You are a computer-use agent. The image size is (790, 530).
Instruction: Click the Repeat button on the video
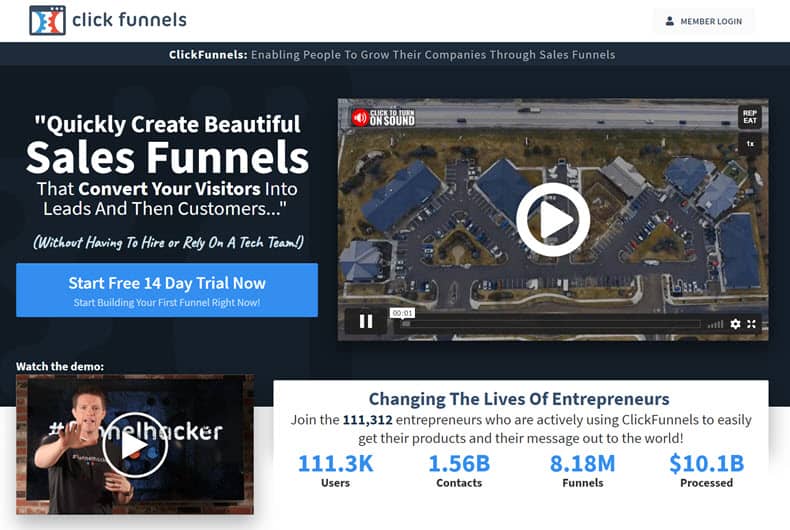click(750, 117)
